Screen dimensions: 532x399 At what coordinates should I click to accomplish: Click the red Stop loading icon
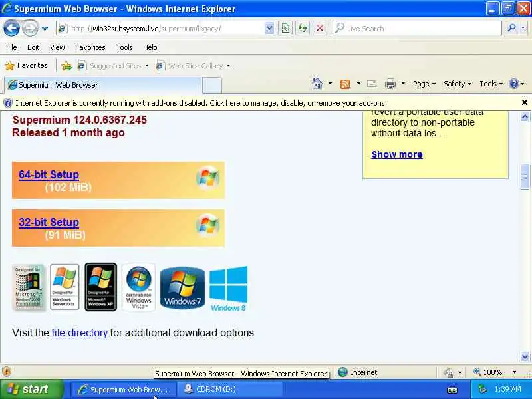pyautogui.click(x=320, y=29)
